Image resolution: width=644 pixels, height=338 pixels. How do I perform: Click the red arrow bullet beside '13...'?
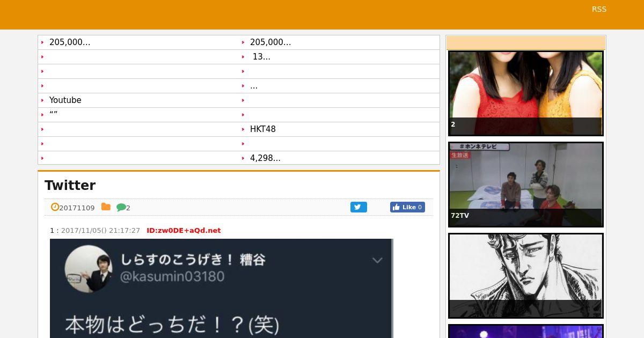(243, 57)
